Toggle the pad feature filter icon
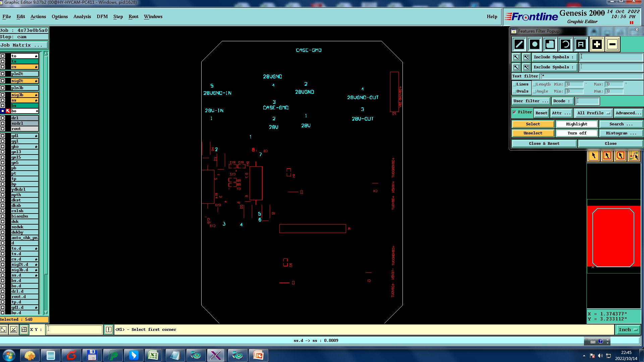Screen dimensions: 644x362 point(535,44)
